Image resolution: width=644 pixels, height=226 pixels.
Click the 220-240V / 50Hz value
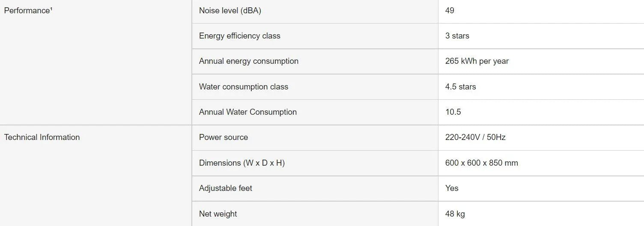pyautogui.click(x=475, y=137)
